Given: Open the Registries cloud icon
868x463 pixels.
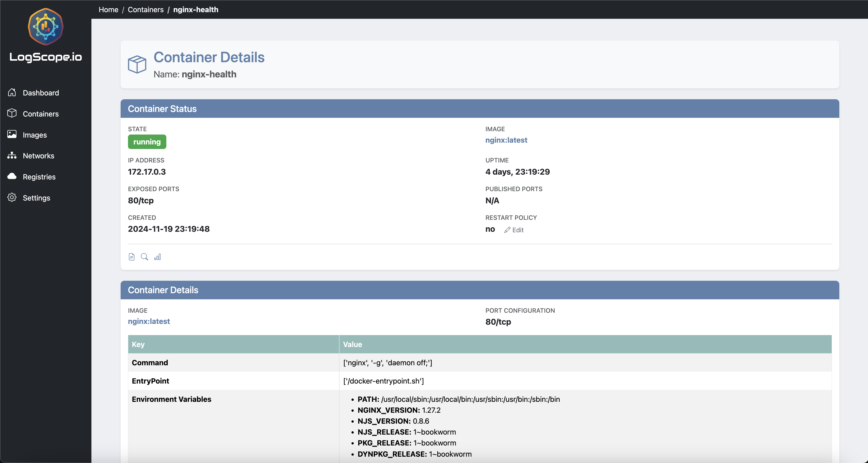Looking at the screenshot, I should 12,176.
